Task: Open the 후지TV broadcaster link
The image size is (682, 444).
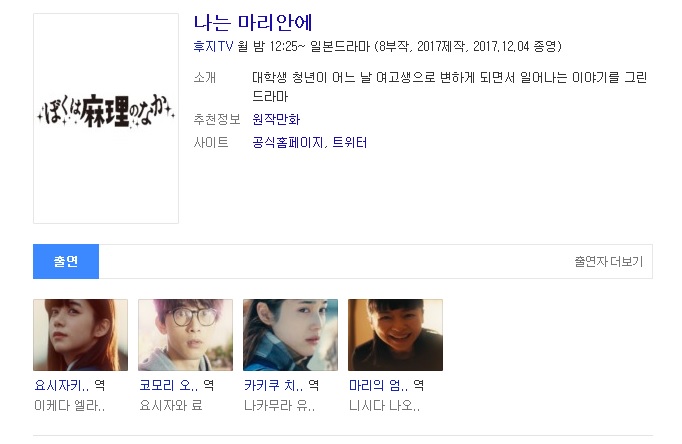Action: coord(213,46)
